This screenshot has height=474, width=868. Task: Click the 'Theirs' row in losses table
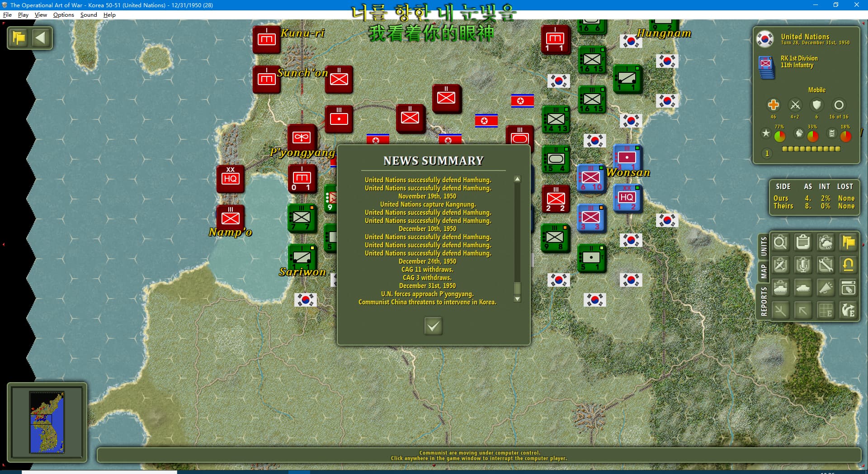point(814,206)
